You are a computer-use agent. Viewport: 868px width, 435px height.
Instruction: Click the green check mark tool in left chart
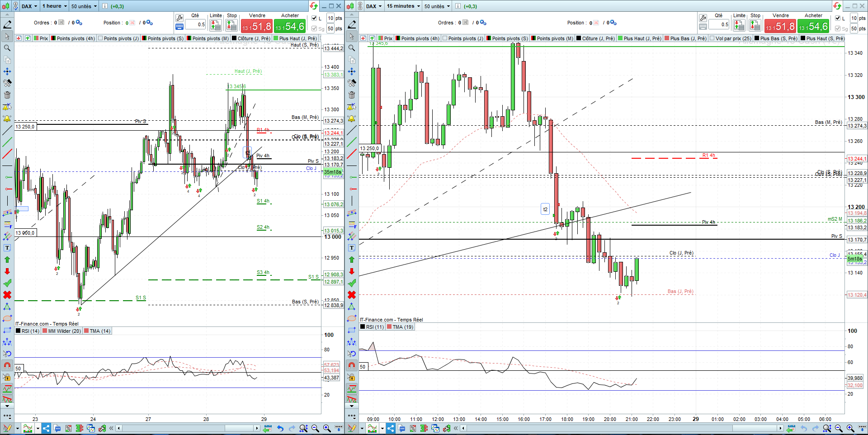tap(7, 283)
